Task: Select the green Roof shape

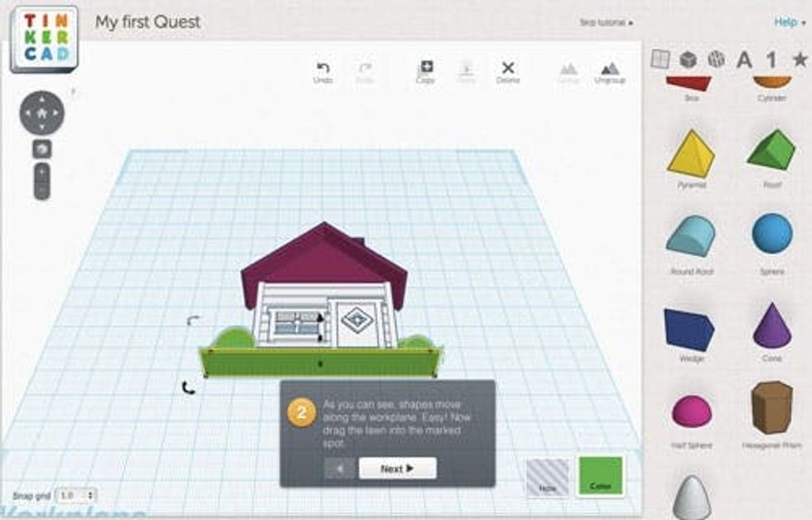Action: (x=771, y=153)
